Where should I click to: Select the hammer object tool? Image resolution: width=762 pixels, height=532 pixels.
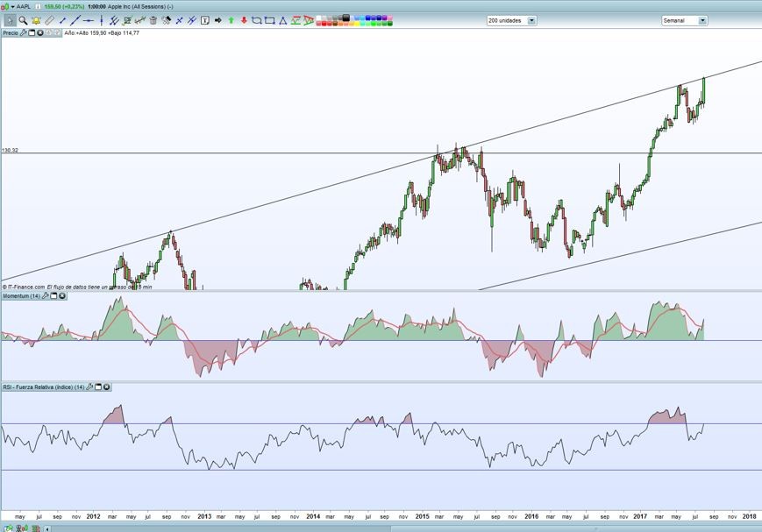(x=167, y=20)
